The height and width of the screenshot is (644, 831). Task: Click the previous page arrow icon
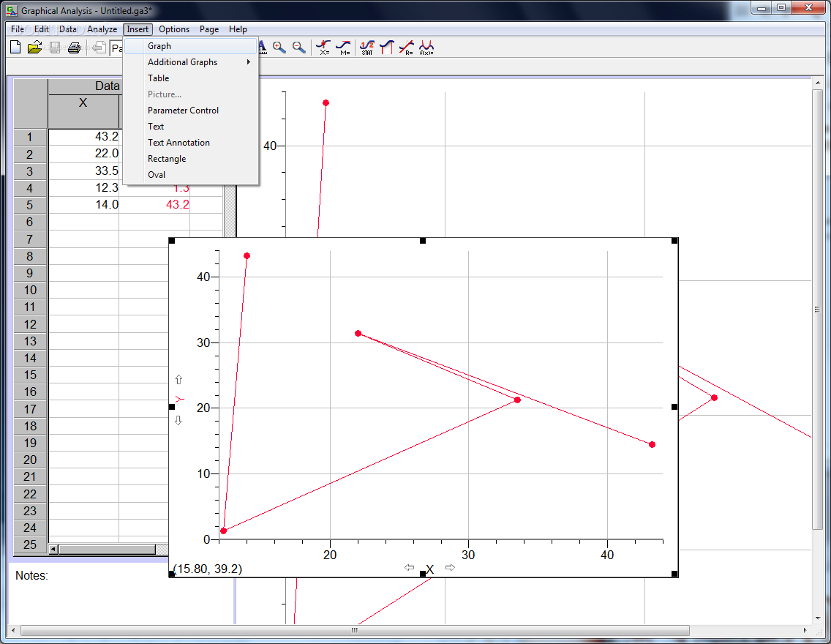click(98, 48)
